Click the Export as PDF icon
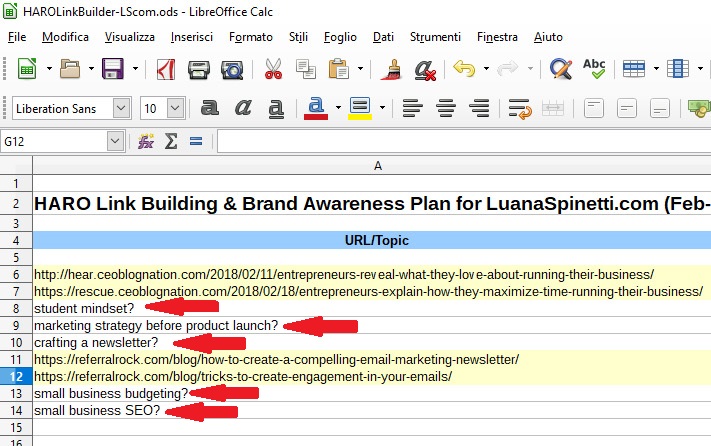 click(165, 69)
